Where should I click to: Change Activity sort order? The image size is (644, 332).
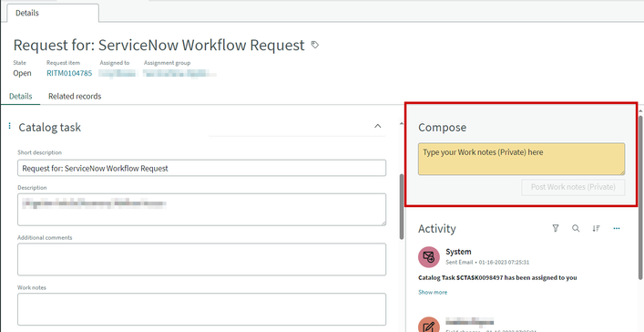596,228
